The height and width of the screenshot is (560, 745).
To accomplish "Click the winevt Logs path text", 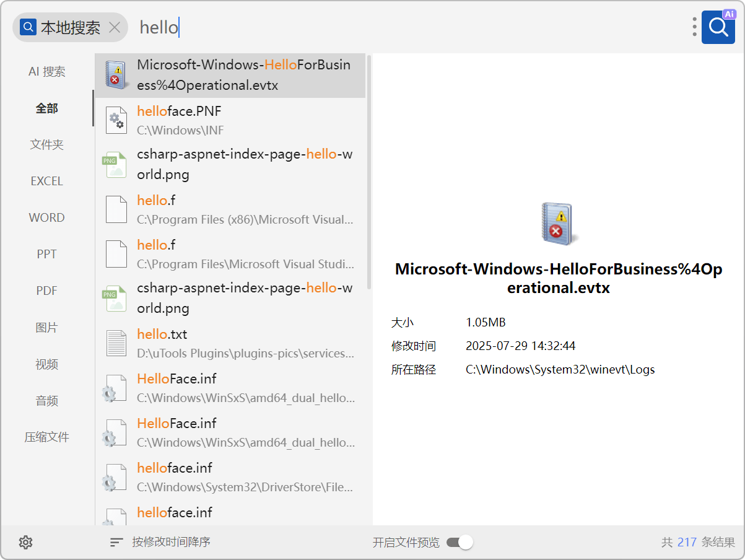I will [x=560, y=370].
